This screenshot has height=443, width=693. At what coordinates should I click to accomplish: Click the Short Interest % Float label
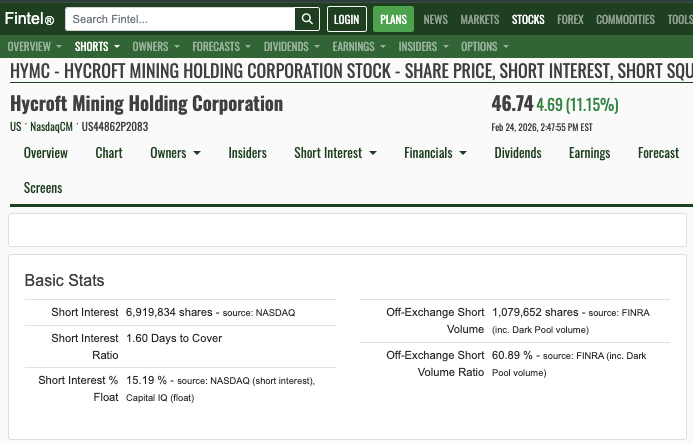tap(78, 389)
